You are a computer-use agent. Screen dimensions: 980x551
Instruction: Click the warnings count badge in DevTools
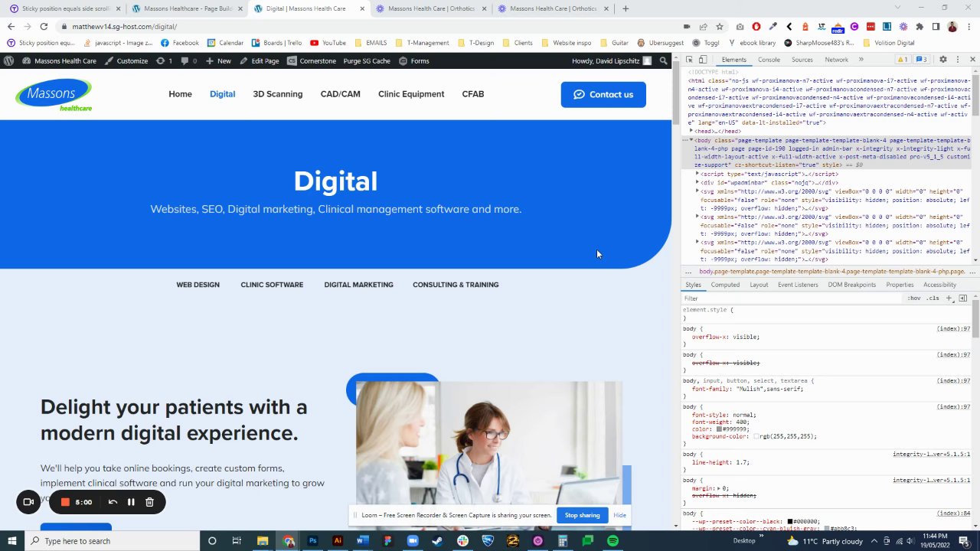click(x=903, y=60)
